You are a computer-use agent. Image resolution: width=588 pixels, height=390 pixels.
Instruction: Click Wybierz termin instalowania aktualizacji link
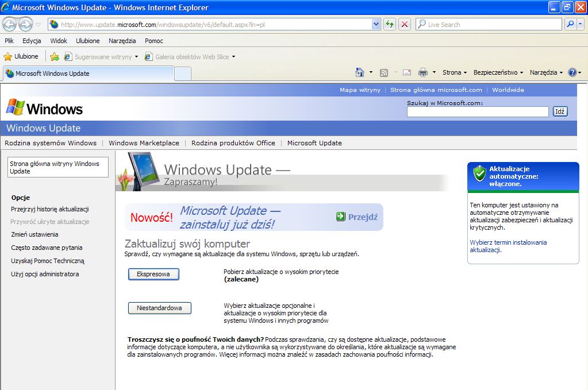click(x=508, y=246)
